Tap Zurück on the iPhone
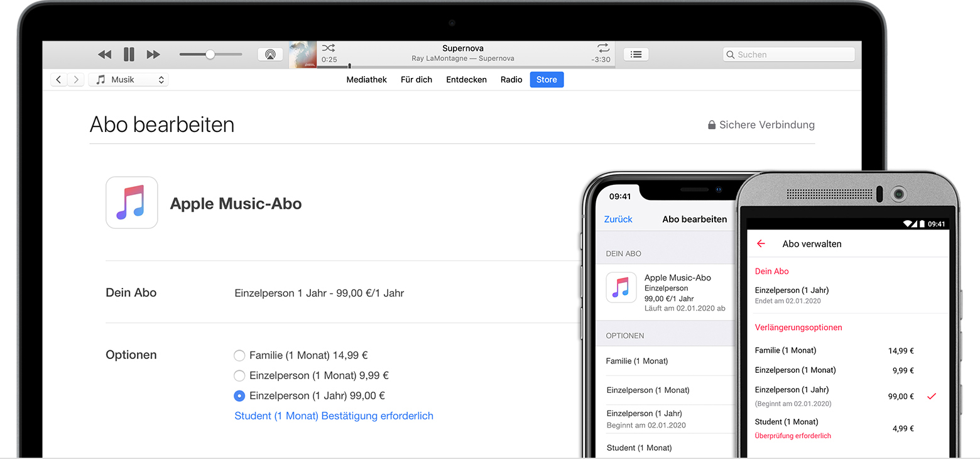The width and height of the screenshot is (980, 459). pos(618,219)
